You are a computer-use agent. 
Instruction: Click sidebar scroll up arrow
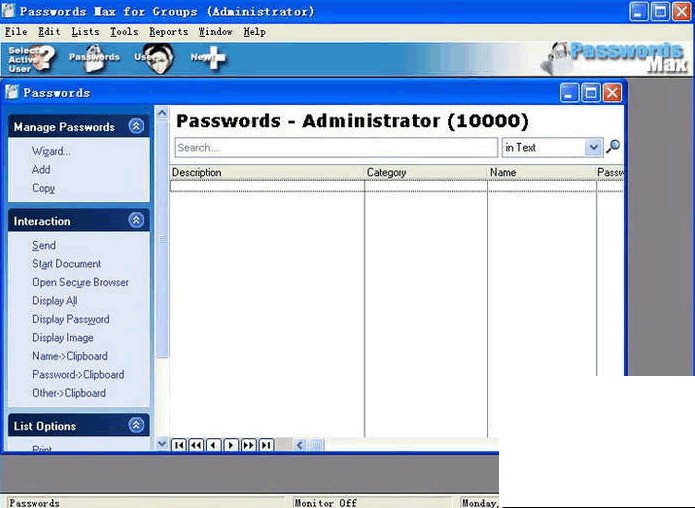click(162, 113)
